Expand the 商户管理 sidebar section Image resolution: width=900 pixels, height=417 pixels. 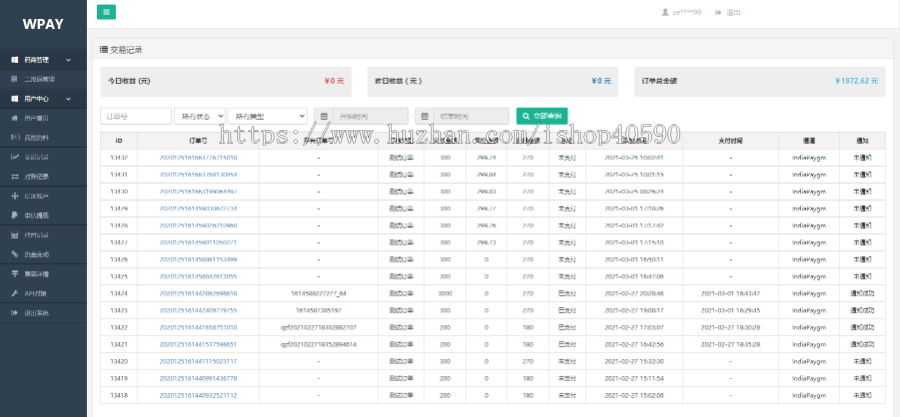pyautogui.click(x=43, y=60)
